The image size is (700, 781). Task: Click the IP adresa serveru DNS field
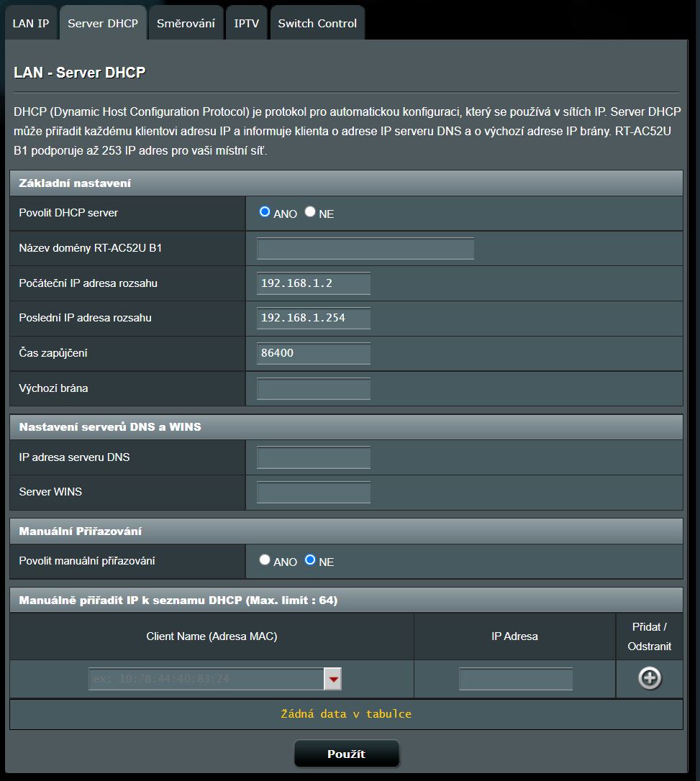pyautogui.click(x=314, y=457)
